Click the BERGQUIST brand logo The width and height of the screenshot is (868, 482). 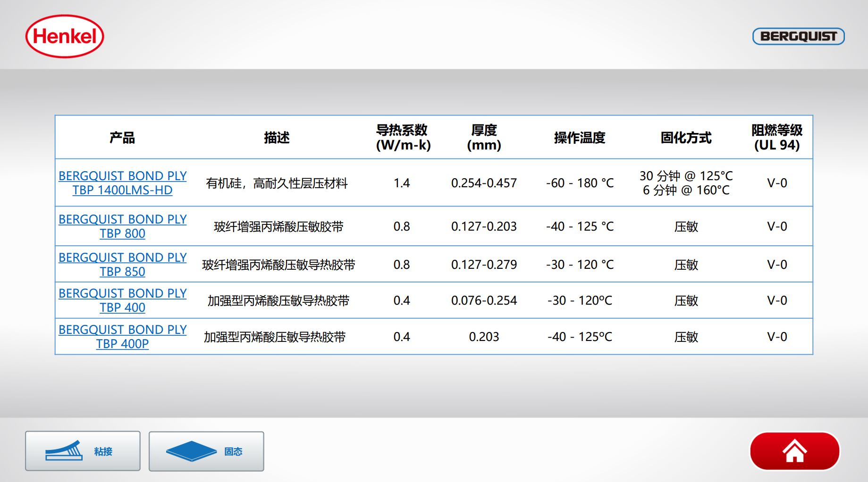pos(798,36)
